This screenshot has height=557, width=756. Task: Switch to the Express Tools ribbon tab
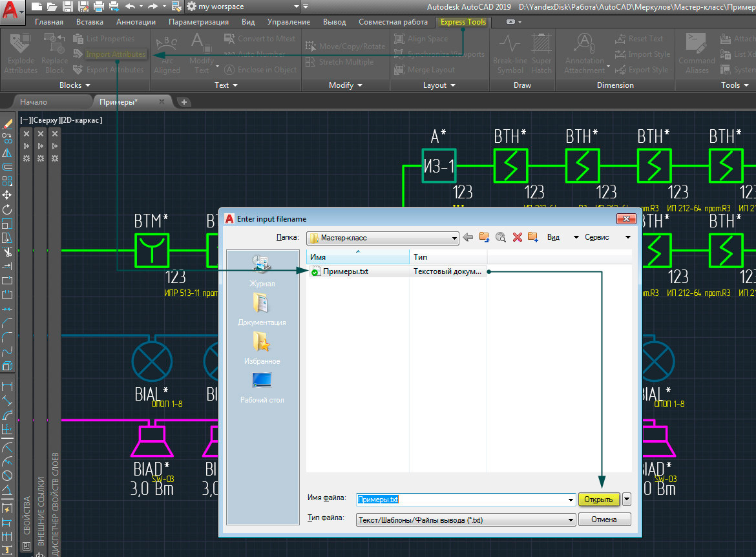click(x=463, y=21)
